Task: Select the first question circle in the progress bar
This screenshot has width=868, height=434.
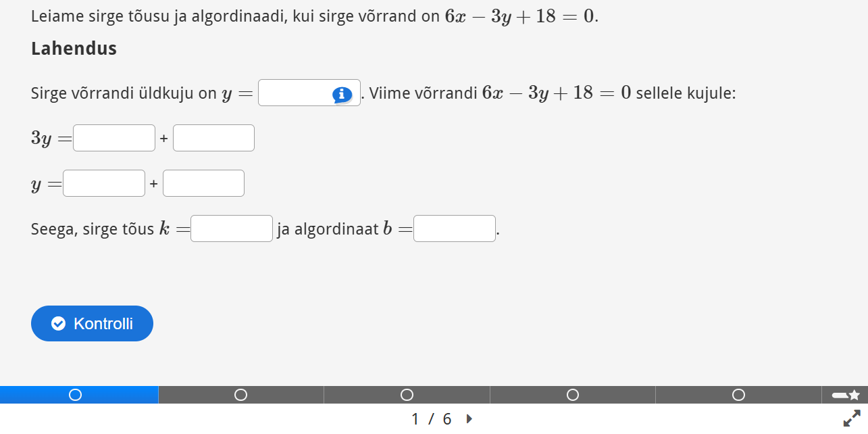Action: click(x=76, y=395)
